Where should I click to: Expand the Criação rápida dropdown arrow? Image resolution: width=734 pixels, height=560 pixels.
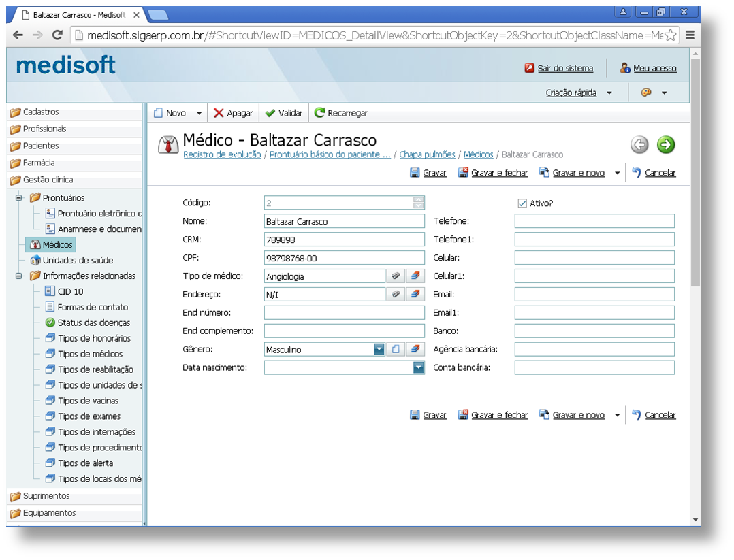tap(609, 93)
